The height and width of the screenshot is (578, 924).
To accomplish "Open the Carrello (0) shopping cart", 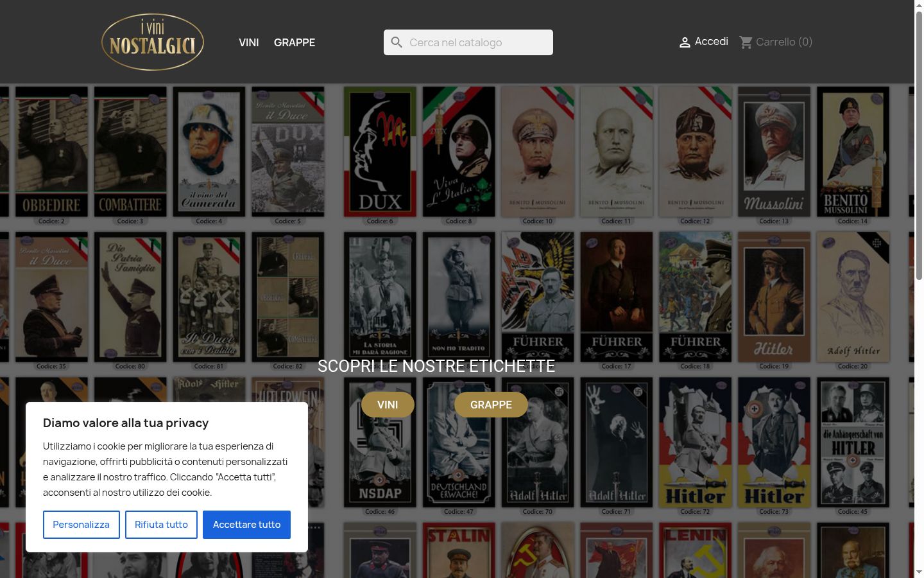I will tap(776, 42).
